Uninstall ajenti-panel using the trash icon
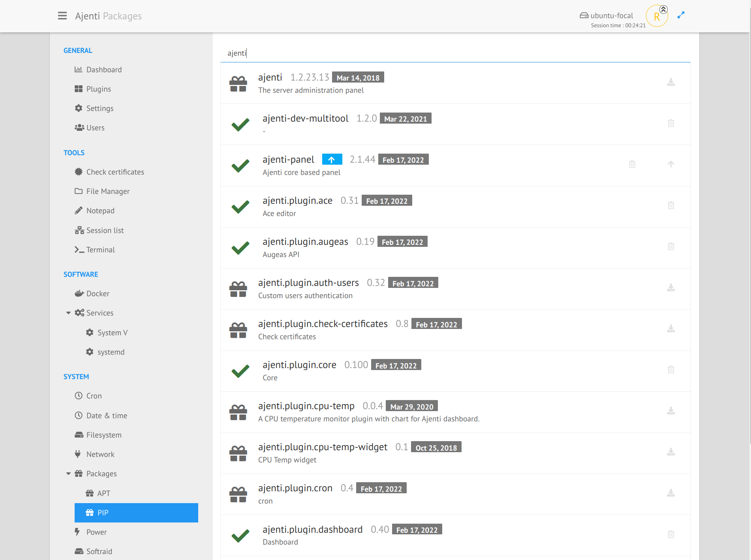Viewport: 751px width, 560px height. point(632,164)
